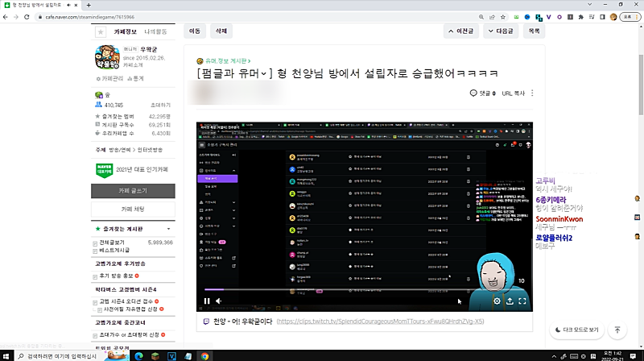This screenshot has width=644, height=361.
Task: Click the cafe profile image
Action: pyautogui.click(x=107, y=57)
